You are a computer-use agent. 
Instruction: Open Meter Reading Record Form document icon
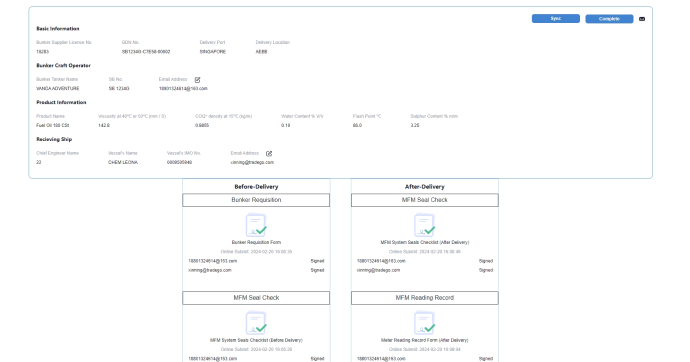point(425,323)
